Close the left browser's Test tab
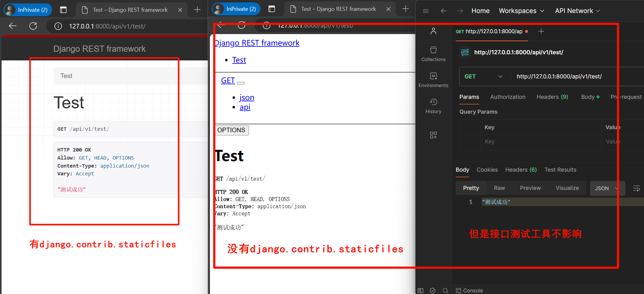Viewport: 644px width, 294px height. pyautogui.click(x=180, y=10)
